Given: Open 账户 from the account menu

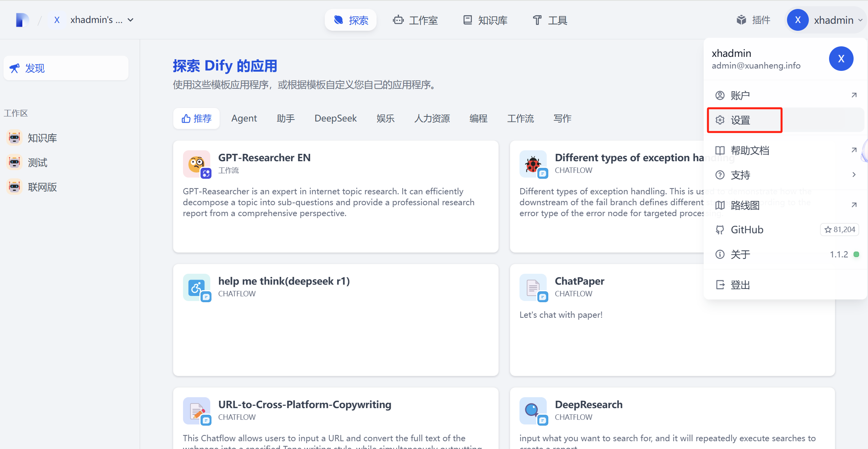Looking at the screenshot, I should click(x=786, y=95).
